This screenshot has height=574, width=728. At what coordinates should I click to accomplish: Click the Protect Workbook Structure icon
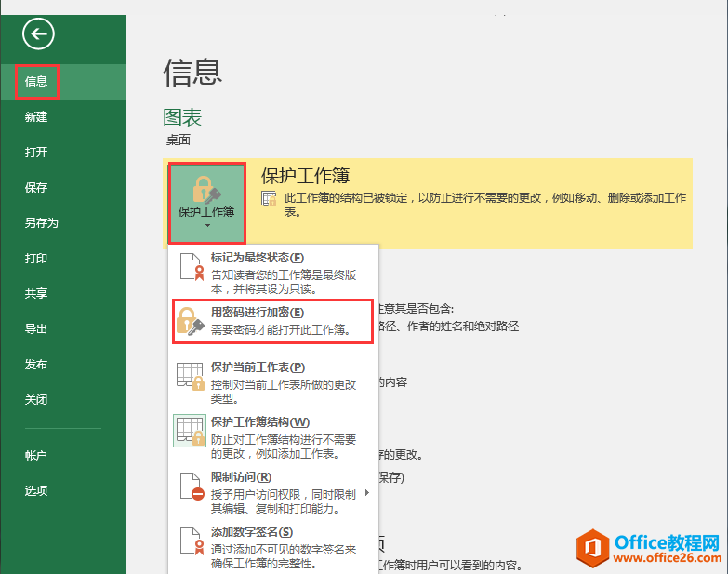190,432
